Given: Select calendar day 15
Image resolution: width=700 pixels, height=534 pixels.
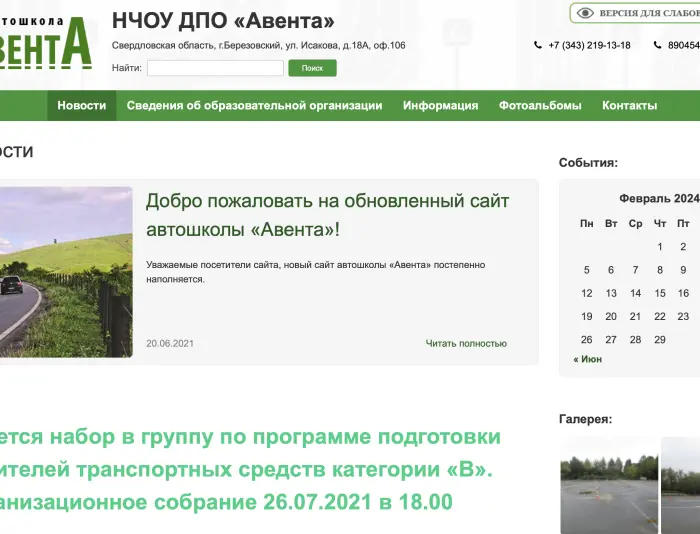Looking at the screenshot, I should (x=660, y=293).
